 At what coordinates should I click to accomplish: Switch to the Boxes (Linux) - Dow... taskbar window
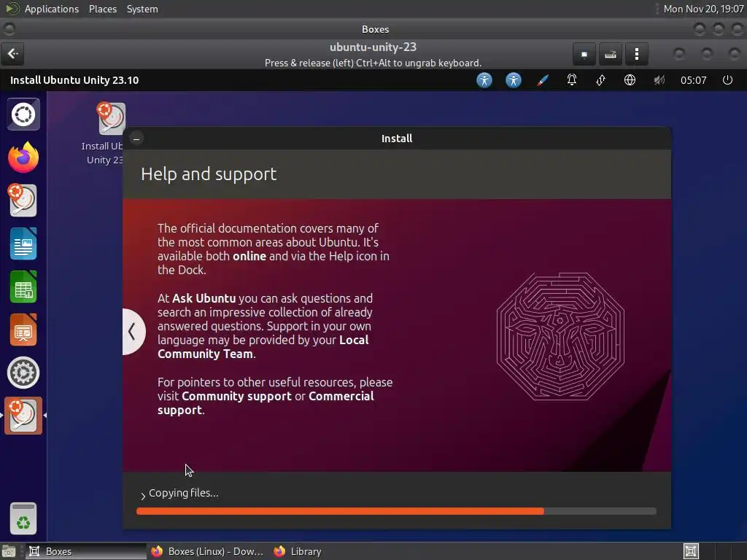(207, 551)
